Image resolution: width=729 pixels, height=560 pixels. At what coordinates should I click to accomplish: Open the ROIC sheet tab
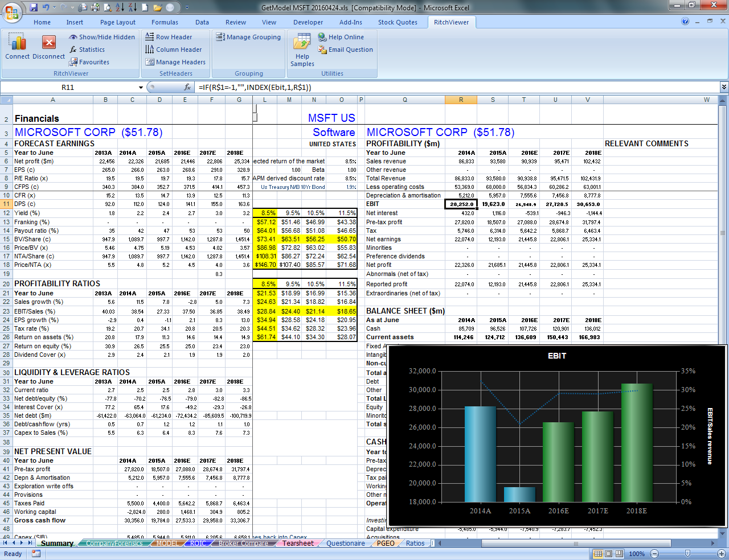(198, 543)
